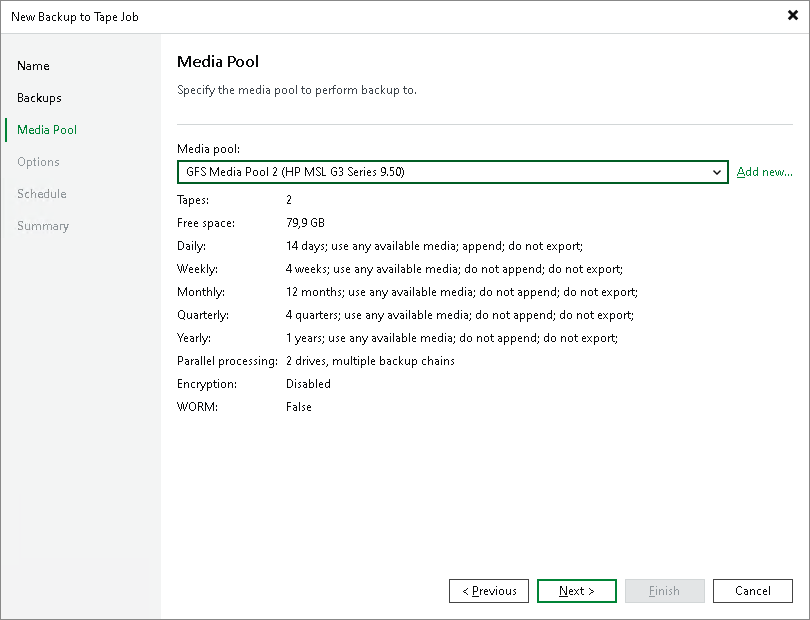The width and height of the screenshot is (810, 620).
Task: Switch to the Options step
Action: [38, 162]
